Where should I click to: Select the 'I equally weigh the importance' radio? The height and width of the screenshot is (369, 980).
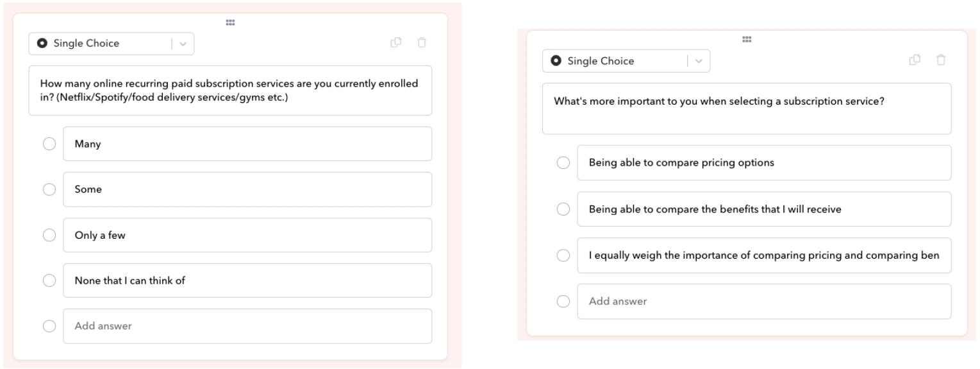tap(563, 255)
